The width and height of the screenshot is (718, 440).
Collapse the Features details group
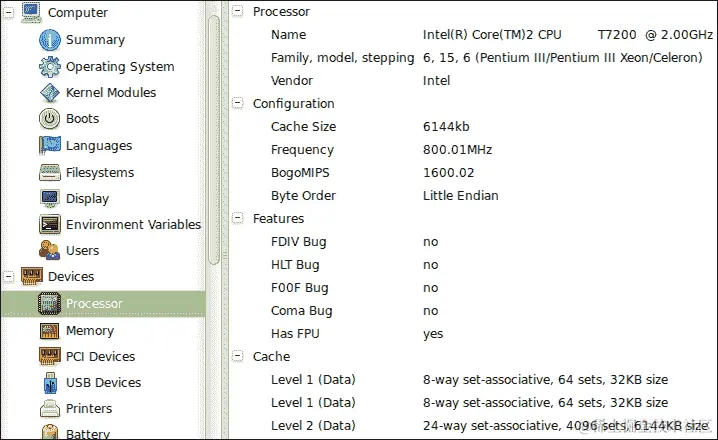tap(237, 218)
